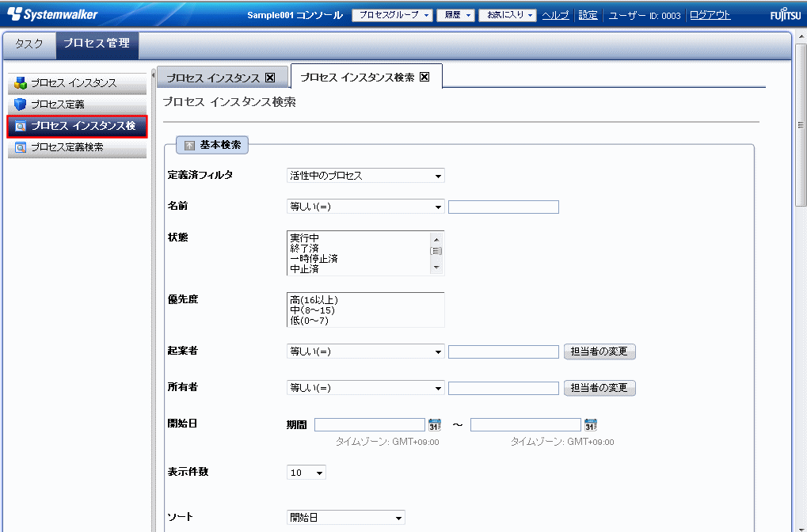The height and width of the screenshot is (532, 807).
Task: Switch to the タスク tab
Action: pyautogui.click(x=29, y=44)
